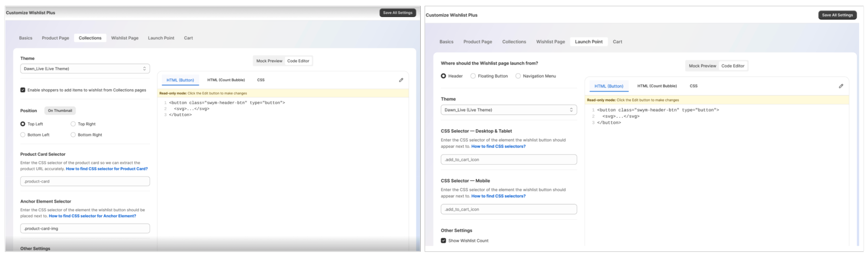Click the button class code line in Collections editor
The height and width of the screenshot is (259, 868).
(x=227, y=103)
